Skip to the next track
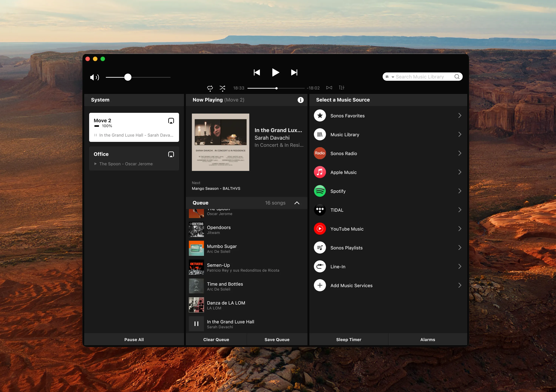 (x=294, y=72)
